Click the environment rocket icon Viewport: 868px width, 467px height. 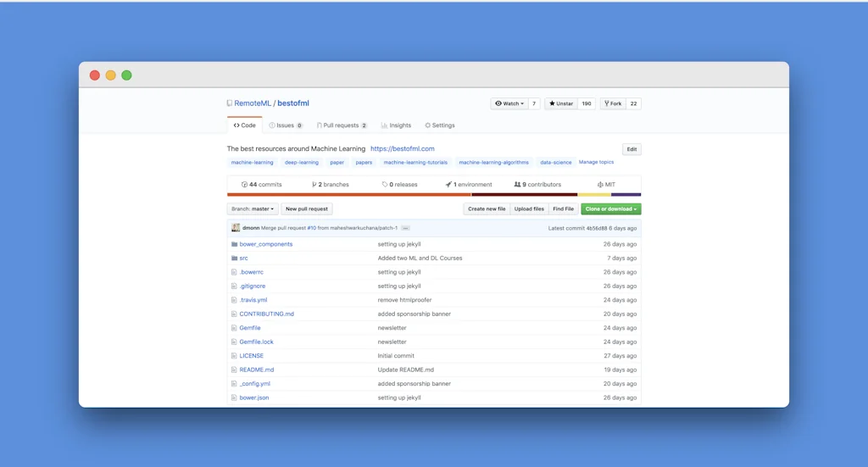point(448,184)
